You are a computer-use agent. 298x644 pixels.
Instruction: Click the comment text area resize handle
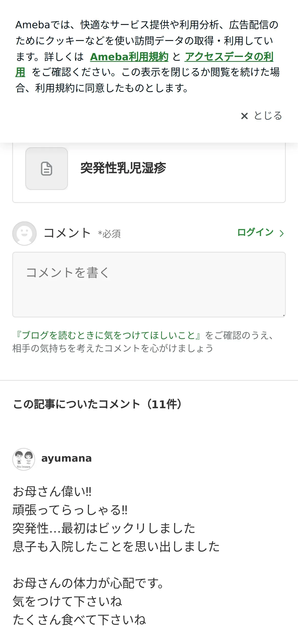click(283, 315)
